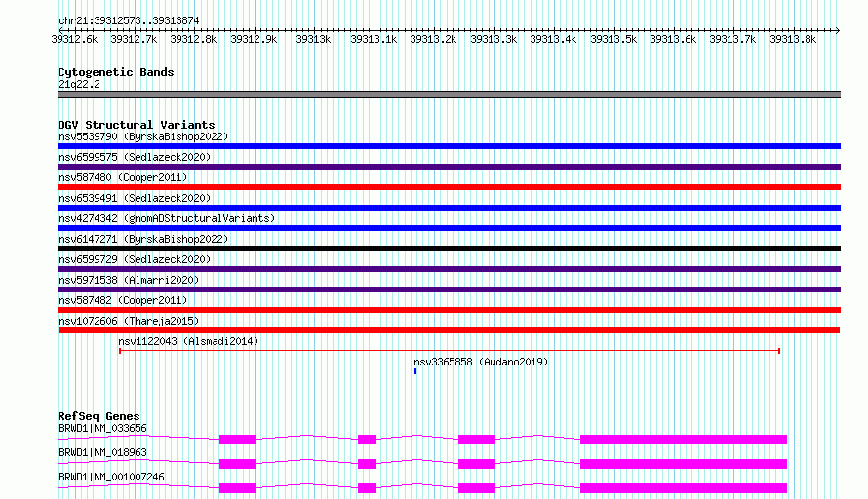Screen dimensions: 868x499
Task: Select the black nsv6147271 variant bar
Action: click(x=449, y=249)
